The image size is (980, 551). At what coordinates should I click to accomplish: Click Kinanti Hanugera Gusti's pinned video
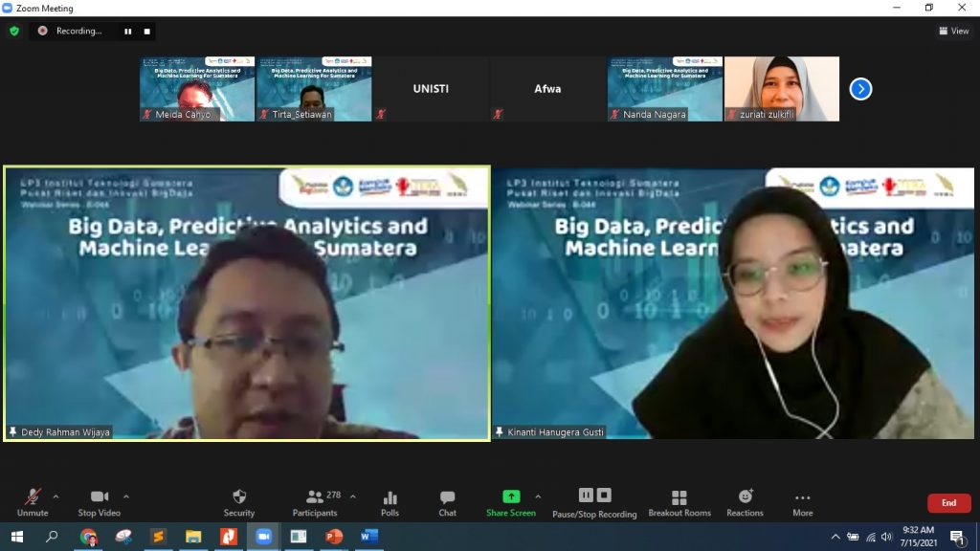tap(733, 303)
